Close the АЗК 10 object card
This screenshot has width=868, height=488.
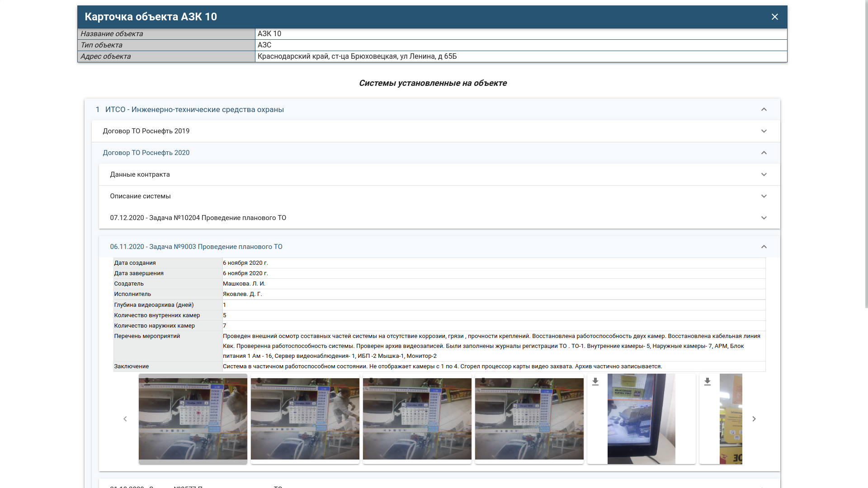coord(774,17)
